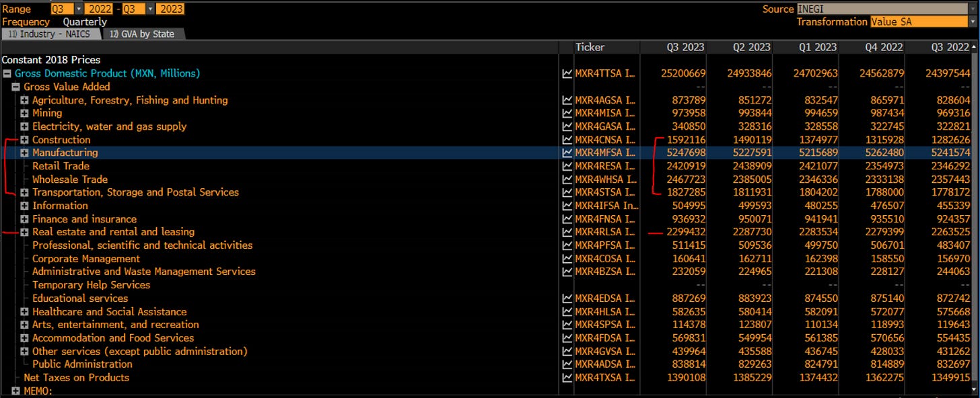Open chart icon for Net Taxes on Products
The width and height of the screenshot is (980, 398).
(x=567, y=378)
